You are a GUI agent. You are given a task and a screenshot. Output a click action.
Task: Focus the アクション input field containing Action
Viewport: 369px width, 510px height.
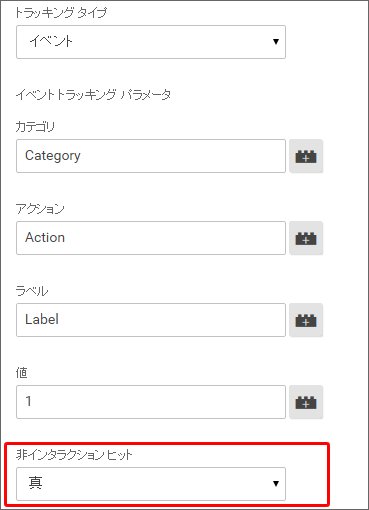point(151,238)
